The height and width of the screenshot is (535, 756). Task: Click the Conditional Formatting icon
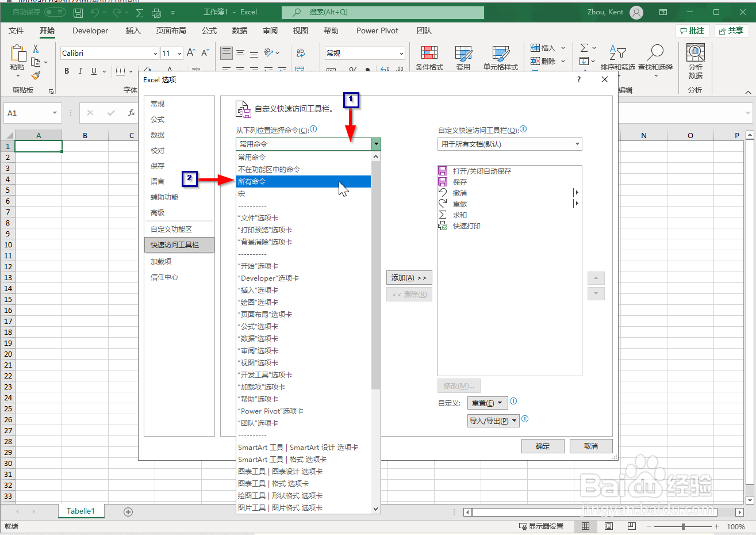tap(429, 54)
